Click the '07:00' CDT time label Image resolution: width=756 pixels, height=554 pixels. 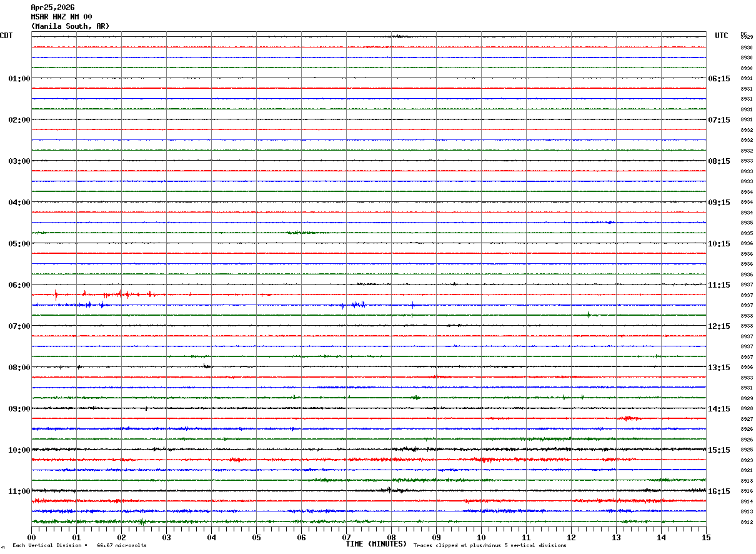(x=19, y=326)
